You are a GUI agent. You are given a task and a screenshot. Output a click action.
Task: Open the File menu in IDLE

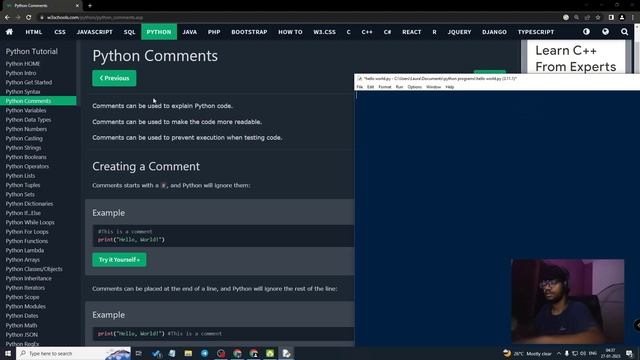point(360,87)
